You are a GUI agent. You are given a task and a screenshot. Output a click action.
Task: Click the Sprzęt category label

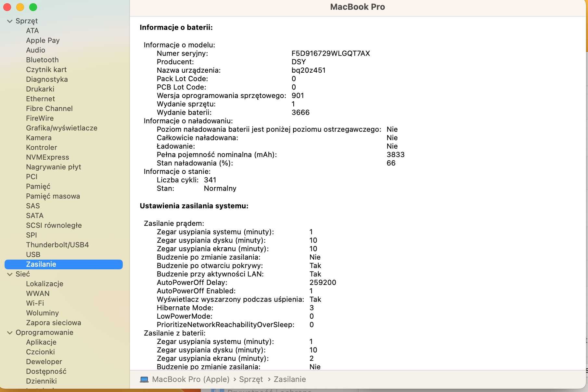pyautogui.click(x=27, y=21)
